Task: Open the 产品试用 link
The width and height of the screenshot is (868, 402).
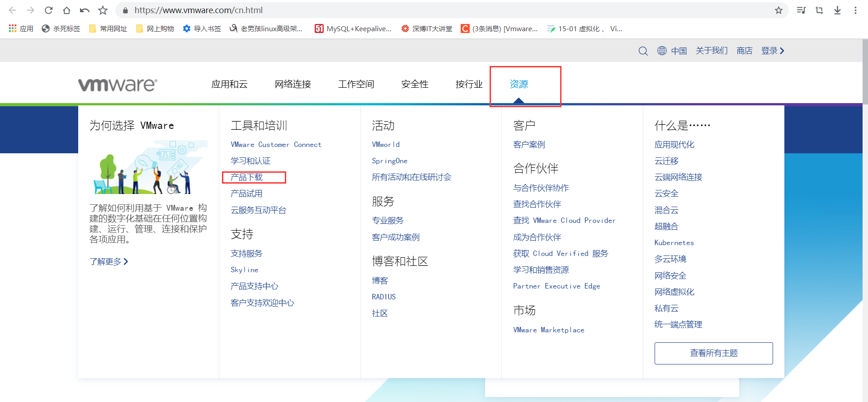Action: [x=246, y=194]
